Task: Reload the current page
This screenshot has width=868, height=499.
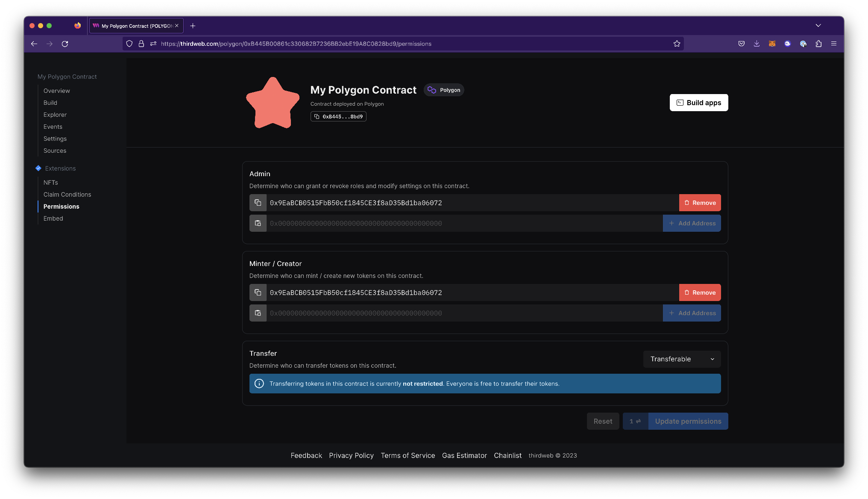Action: click(x=65, y=44)
